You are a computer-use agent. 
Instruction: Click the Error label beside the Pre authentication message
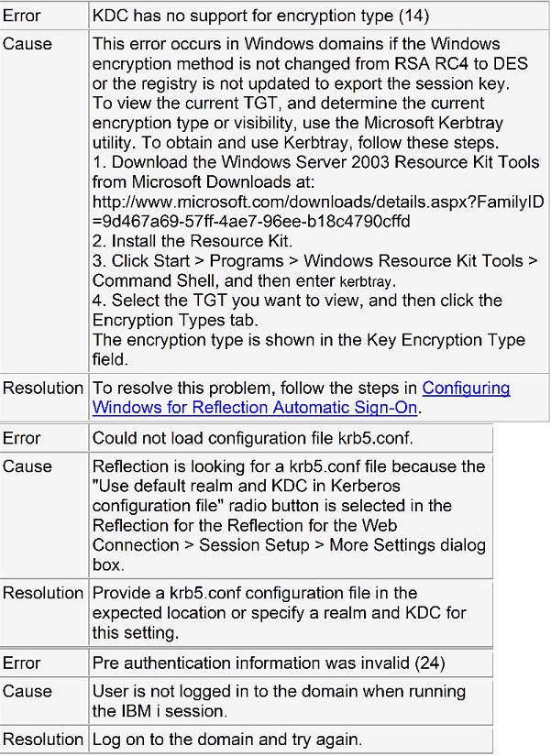22,663
